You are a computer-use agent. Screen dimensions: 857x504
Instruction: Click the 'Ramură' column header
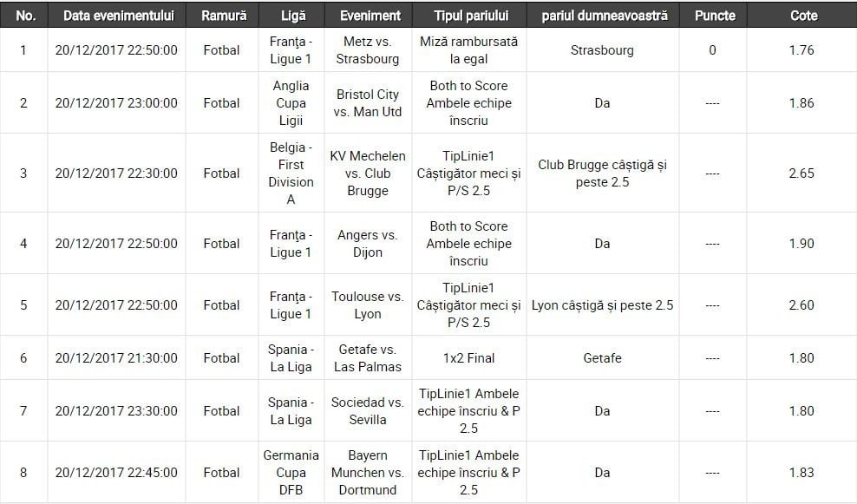[x=223, y=16]
